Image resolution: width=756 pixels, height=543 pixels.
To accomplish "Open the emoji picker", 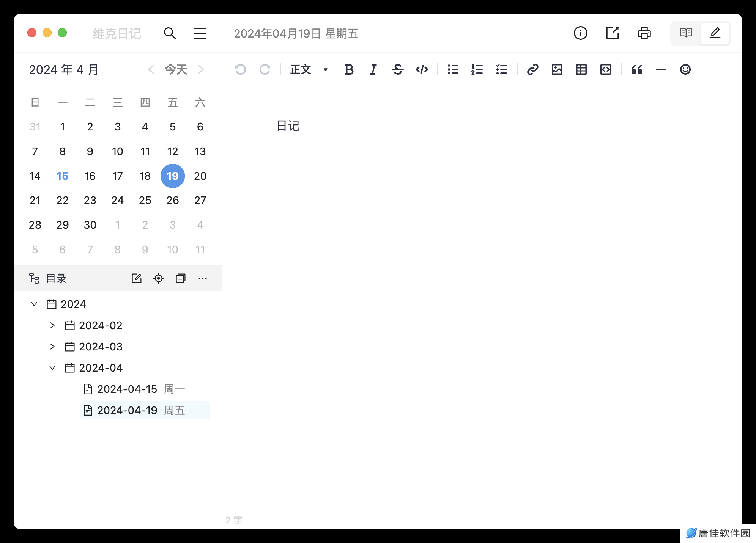I will coord(685,69).
